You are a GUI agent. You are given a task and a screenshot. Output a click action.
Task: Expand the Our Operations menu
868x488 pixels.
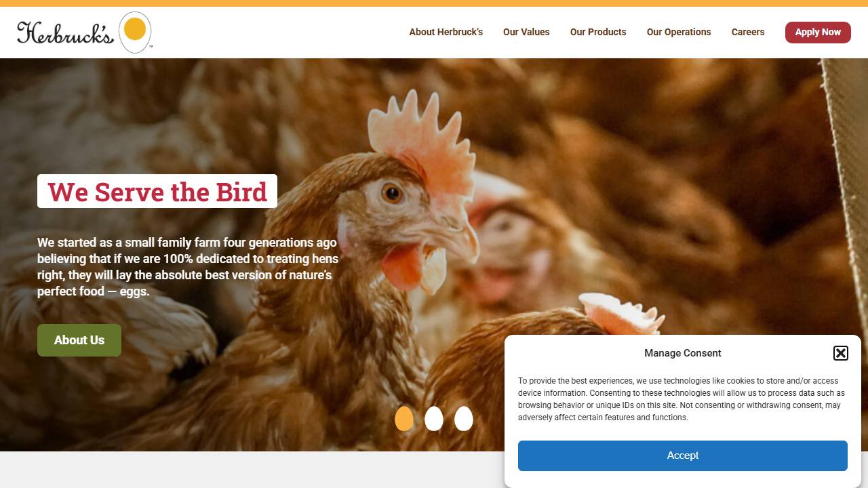tap(679, 32)
